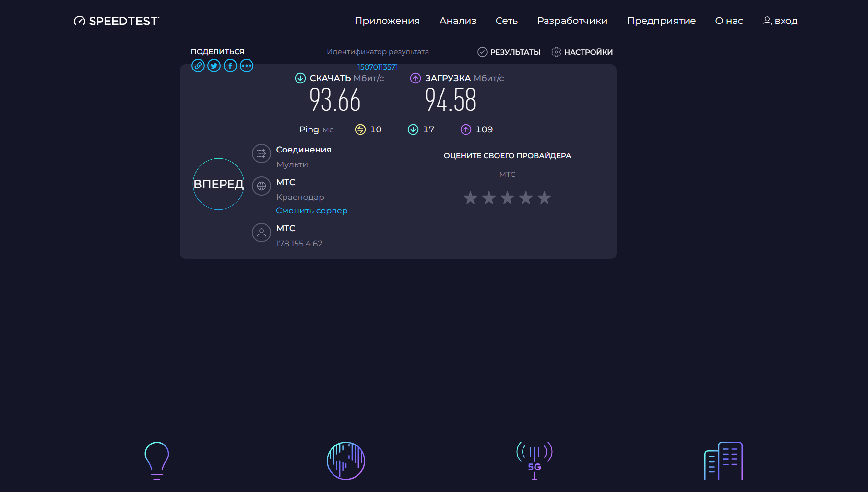Click the IP address 178.155.4.62

[x=299, y=244]
